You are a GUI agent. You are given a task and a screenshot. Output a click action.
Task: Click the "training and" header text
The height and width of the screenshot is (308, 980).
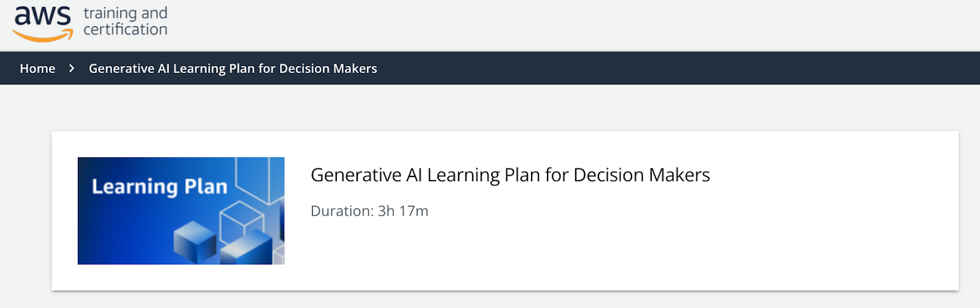pos(126,13)
